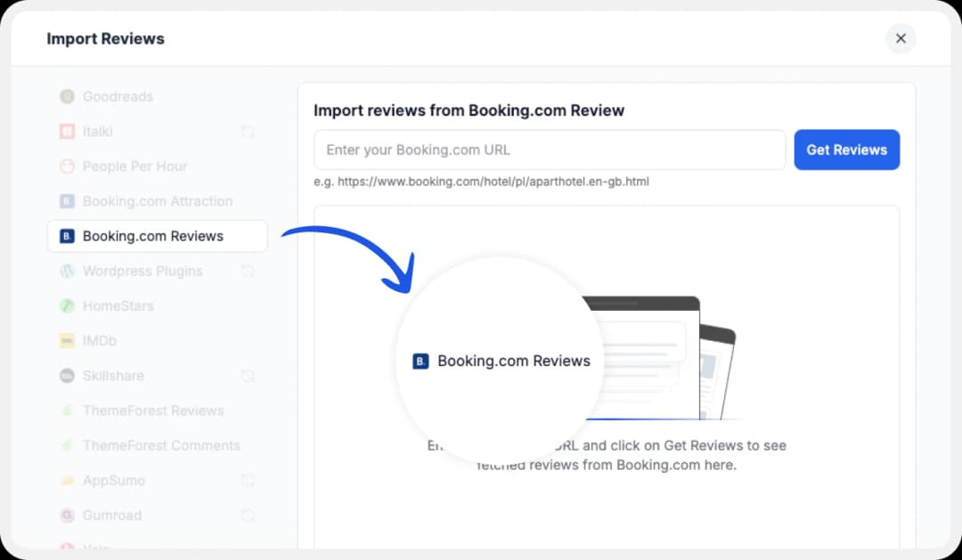This screenshot has height=560, width=962.
Task: Click the Goodreads importer icon
Action: [x=67, y=96]
